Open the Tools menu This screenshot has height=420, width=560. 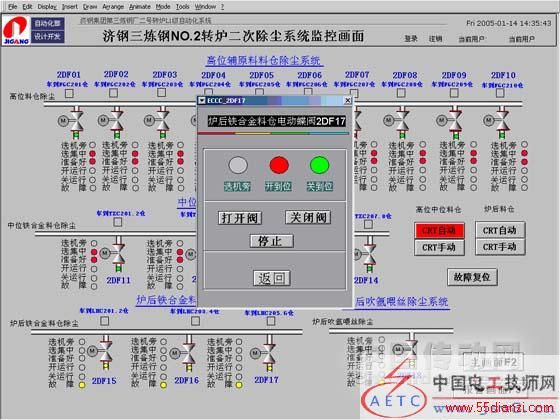(x=182, y=6)
